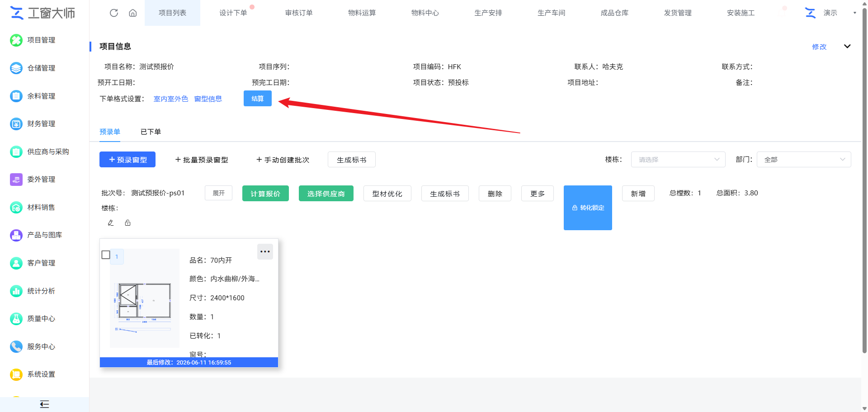Screen dimensions: 868x412
Task: Select the 预录单 tab
Action: coord(110,132)
